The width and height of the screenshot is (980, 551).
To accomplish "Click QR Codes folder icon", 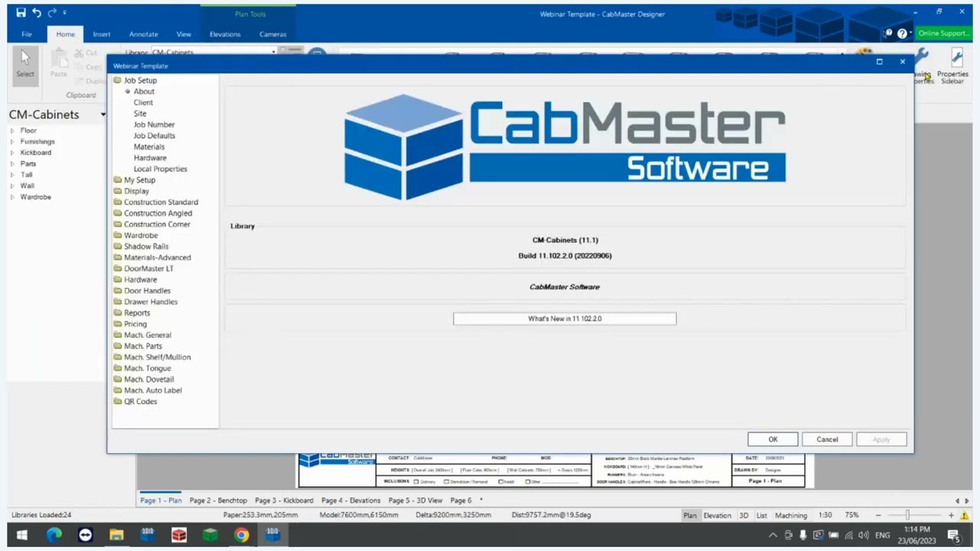I will tap(118, 402).
